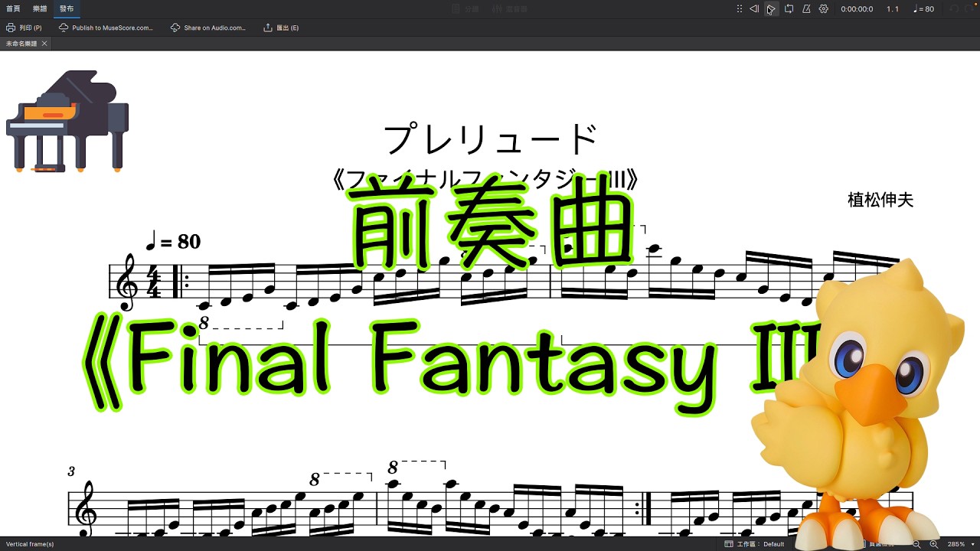Click the zoom out magnifier icon
The height and width of the screenshot is (551, 980).
click(x=915, y=544)
